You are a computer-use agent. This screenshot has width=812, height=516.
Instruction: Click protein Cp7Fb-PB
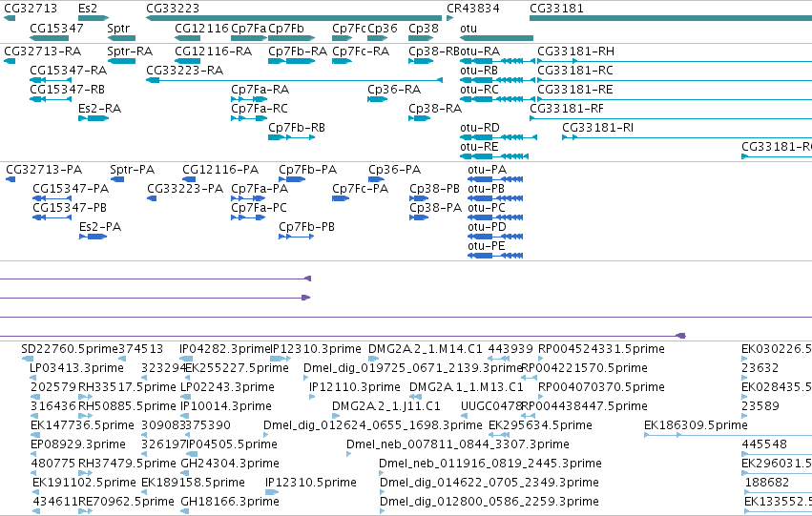pyautogui.click(x=296, y=237)
